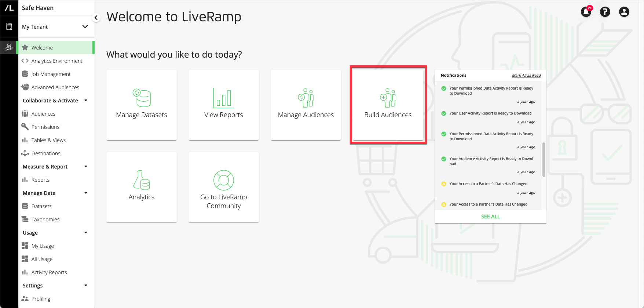Click the star icon beside Welcome

point(25,47)
